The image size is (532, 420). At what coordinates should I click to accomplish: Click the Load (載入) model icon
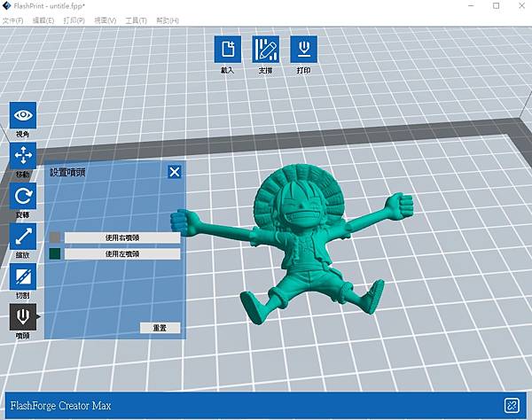point(228,49)
